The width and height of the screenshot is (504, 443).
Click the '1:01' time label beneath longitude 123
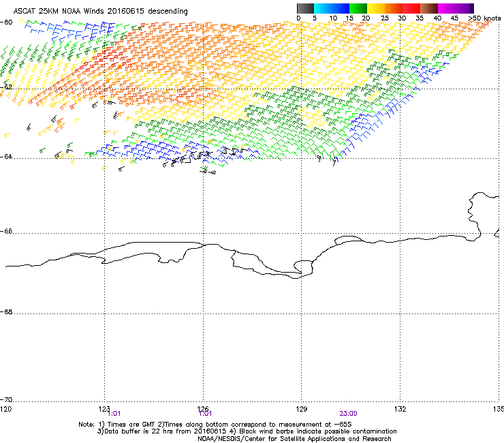point(114,414)
